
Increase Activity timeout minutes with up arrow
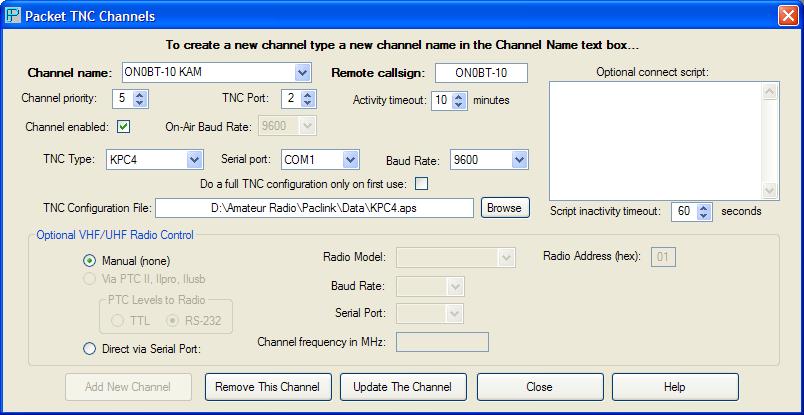click(458, 96)
